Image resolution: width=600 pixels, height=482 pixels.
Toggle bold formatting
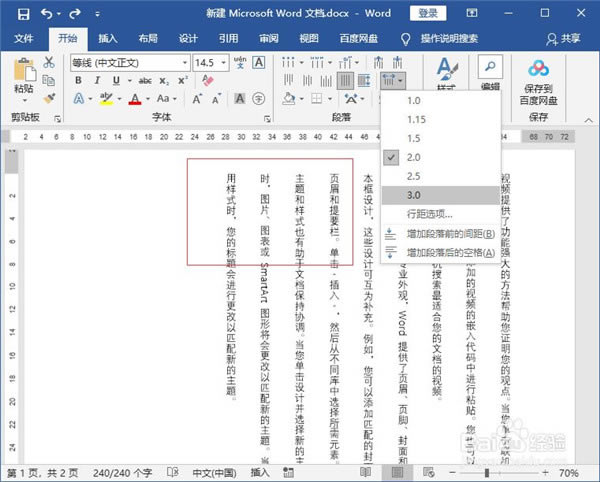(x=78, y=80)
